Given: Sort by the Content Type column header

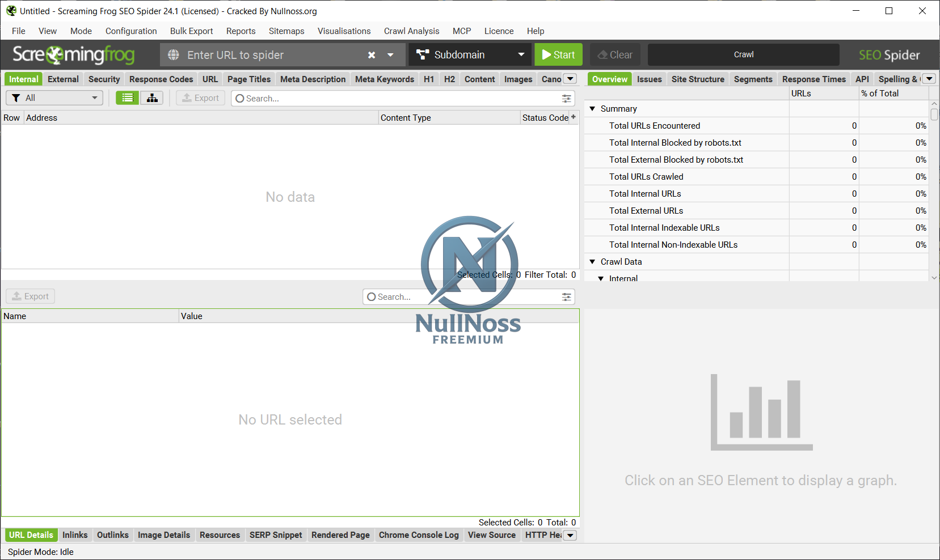Looking at the screenshot, I should click(449, 118).
